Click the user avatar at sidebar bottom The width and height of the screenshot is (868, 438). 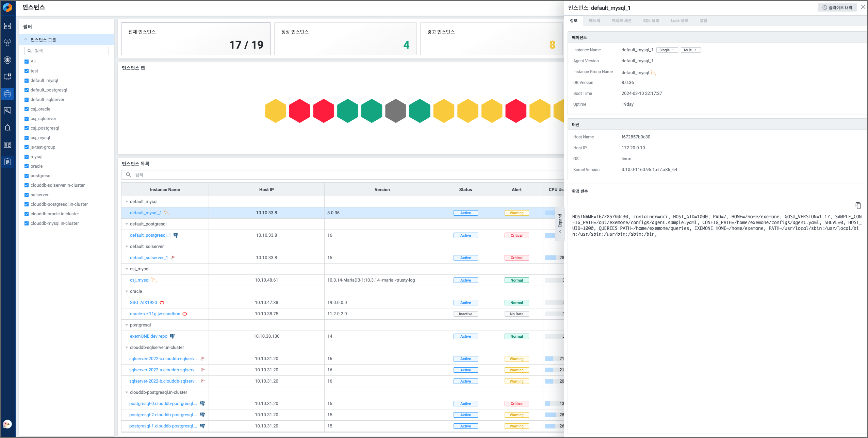(x=7, y=424)
